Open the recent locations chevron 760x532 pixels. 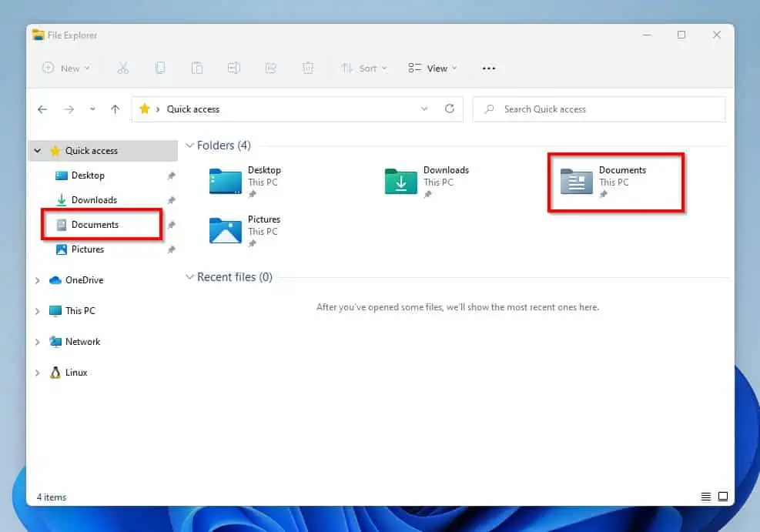point(92,109)
